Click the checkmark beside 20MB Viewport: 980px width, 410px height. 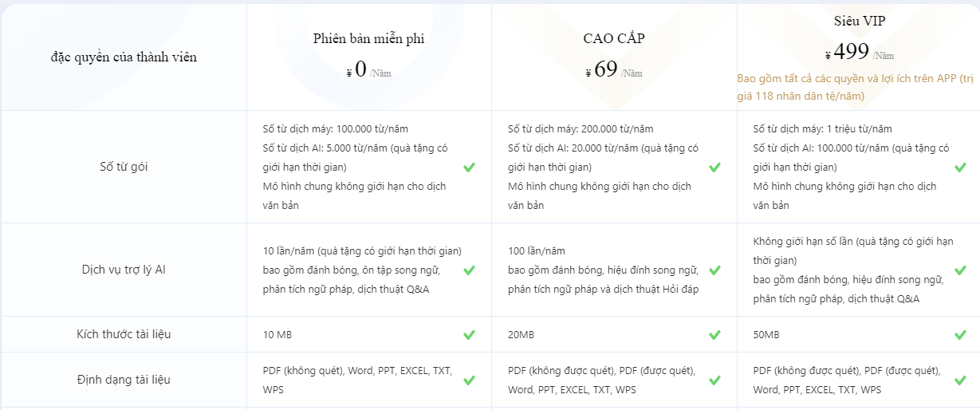point(714,334)
